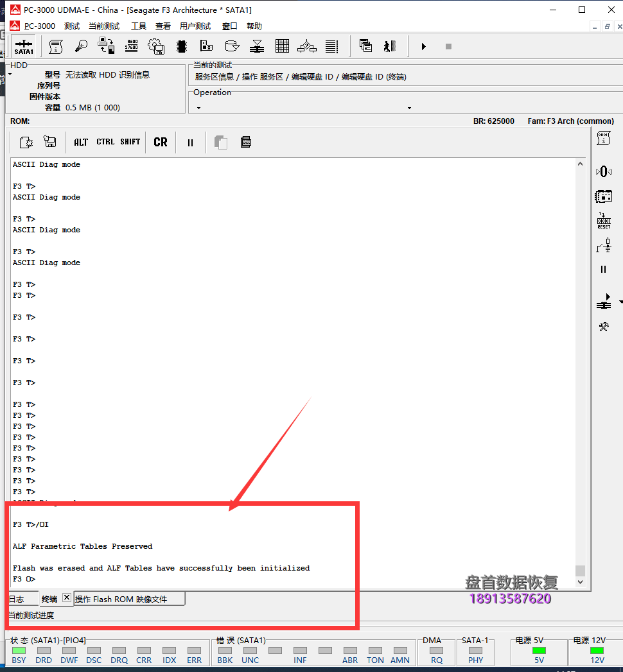Click the breadcrumb text 编辑硬盘 ID (终端)

[374, 77]
